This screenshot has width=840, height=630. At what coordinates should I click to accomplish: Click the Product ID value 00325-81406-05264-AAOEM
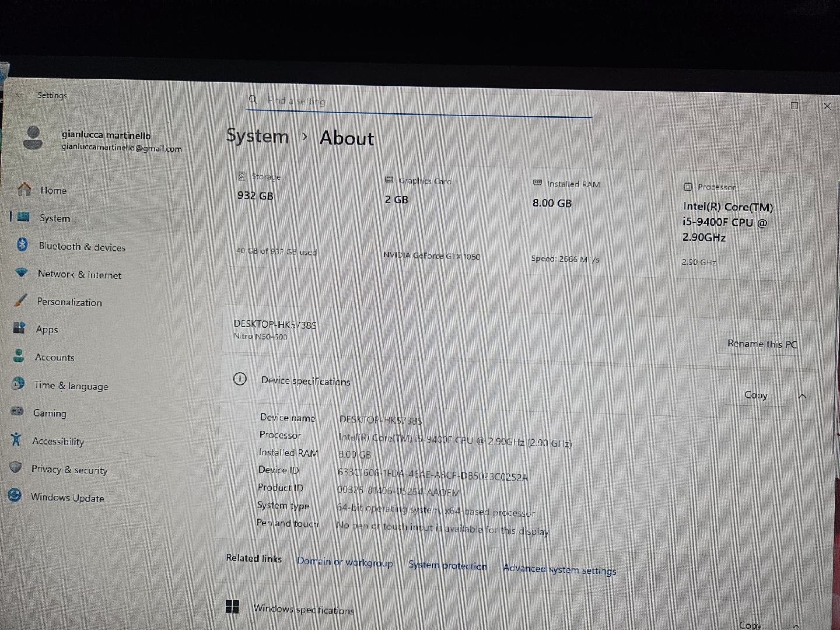pos(399,492)
